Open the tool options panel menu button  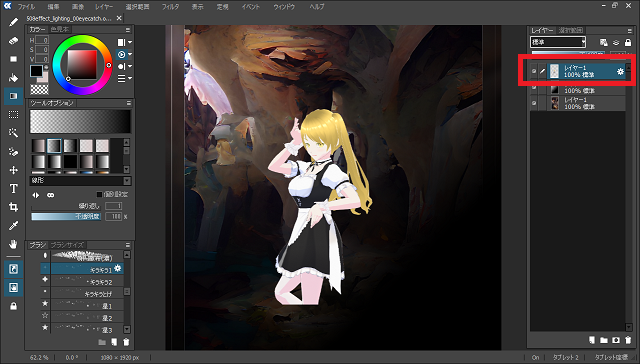tap(129, 103)
